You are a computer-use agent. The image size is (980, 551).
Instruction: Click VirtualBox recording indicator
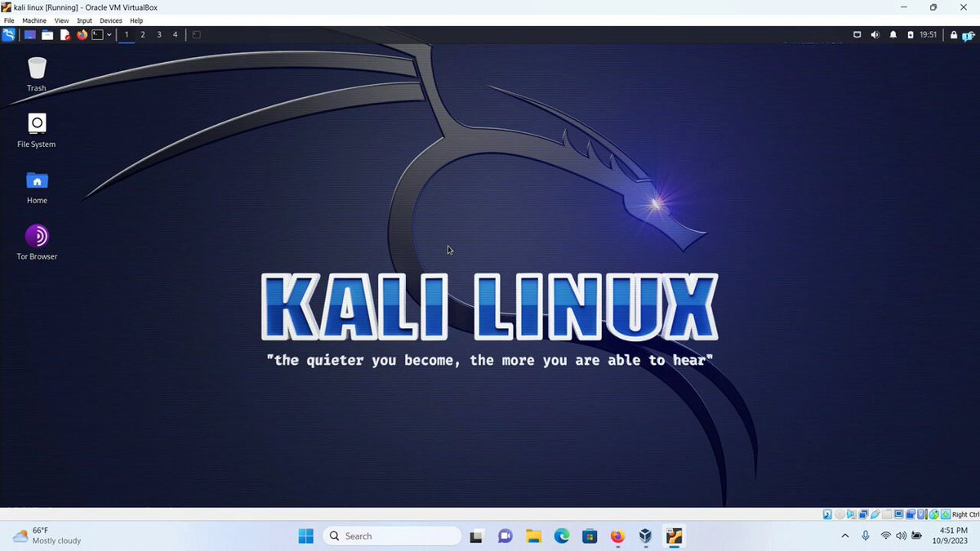[911, 514]
